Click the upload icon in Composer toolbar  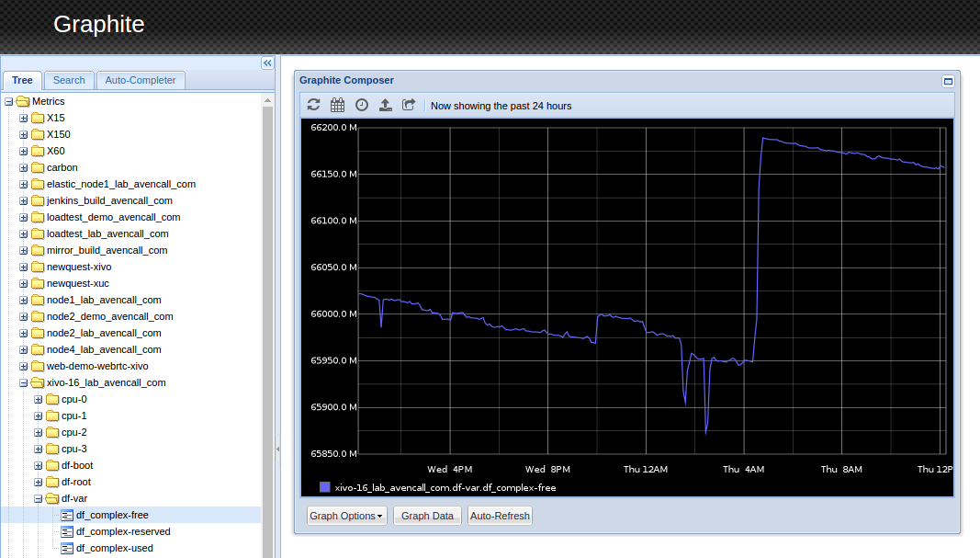point(386,105)
